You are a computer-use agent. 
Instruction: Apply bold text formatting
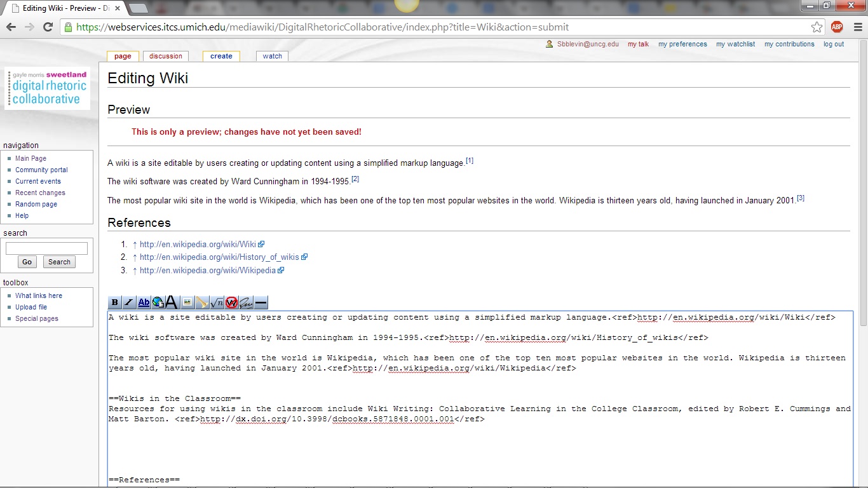tap(115, 302)
